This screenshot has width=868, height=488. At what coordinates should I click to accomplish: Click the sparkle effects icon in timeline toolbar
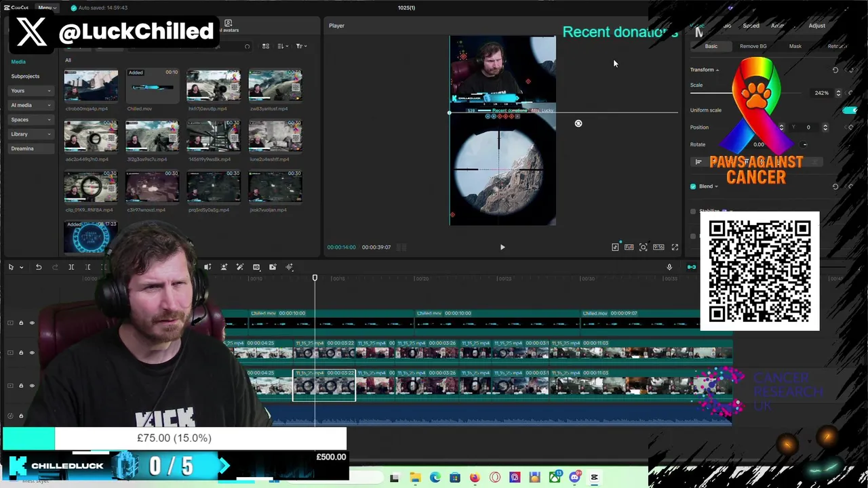pos(290,267)
